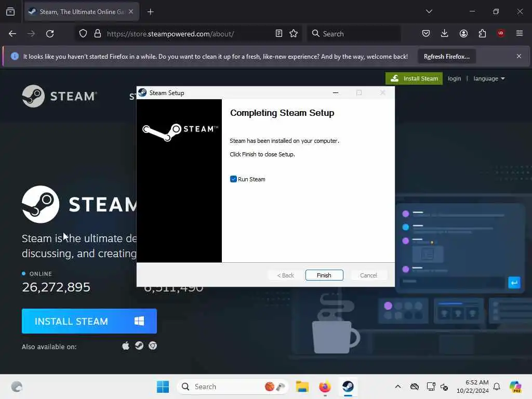Dismiss the Firefox refresh notification bar

click(519, 56)
